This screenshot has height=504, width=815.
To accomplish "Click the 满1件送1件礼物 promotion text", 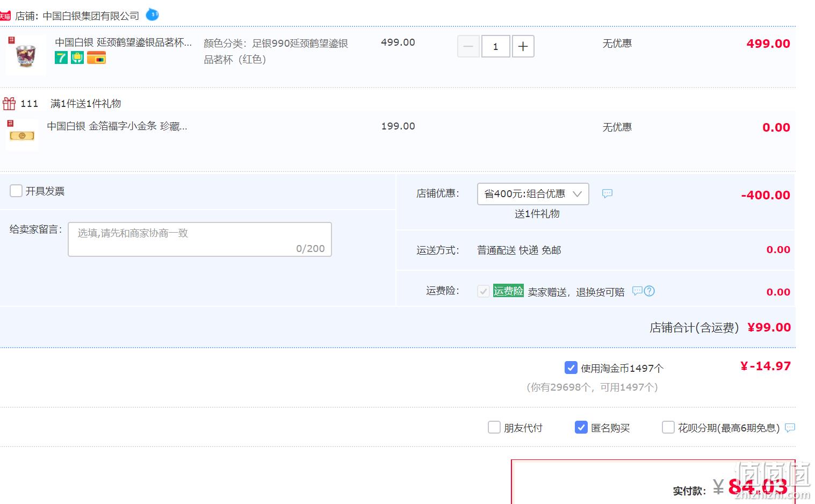I will click(86, 104).
